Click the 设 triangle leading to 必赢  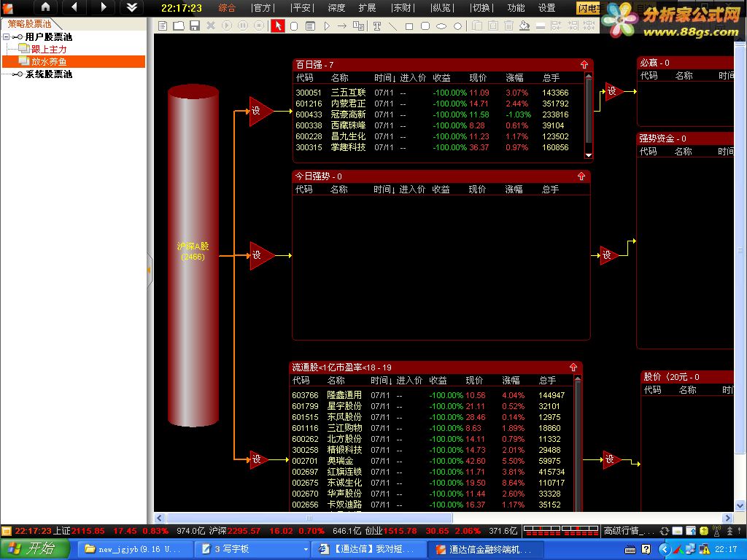coord(614,91)
